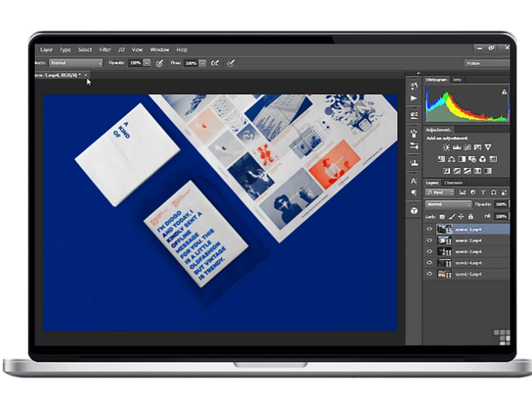Add a Curves adjustment
Screen dimensions: 532x399
[467, 147]
